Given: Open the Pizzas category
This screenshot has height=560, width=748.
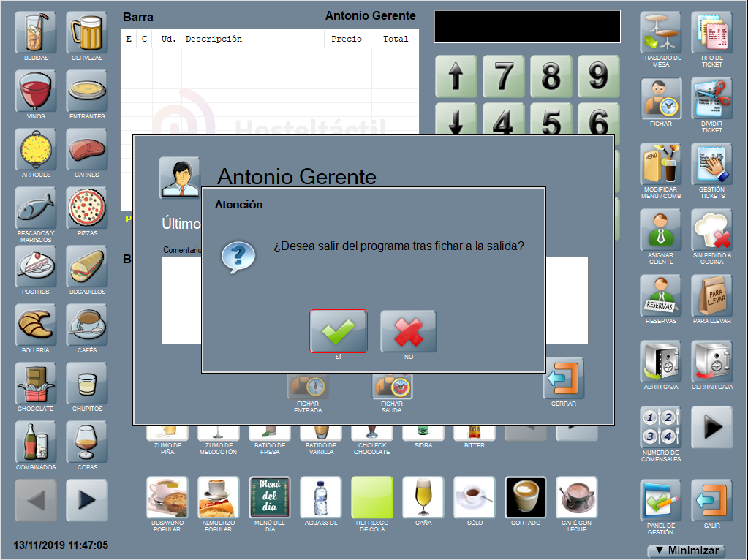Looking at the screenshot, I should (x=87, y=208).
